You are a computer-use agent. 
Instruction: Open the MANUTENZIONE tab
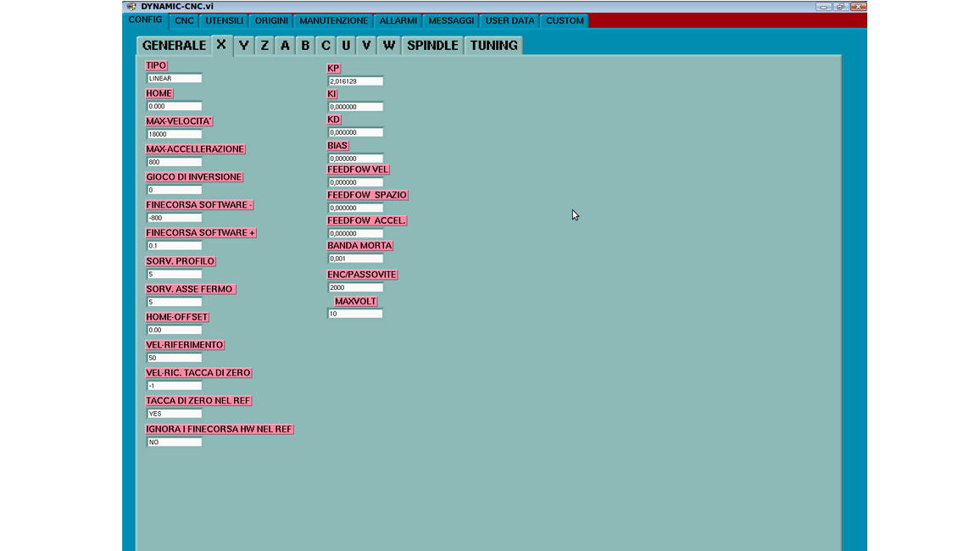(x=333, y=20)
